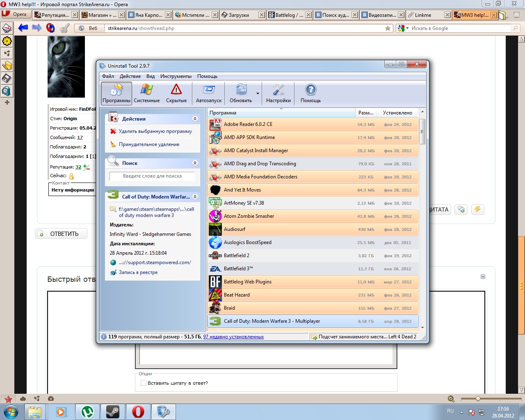Open the Инструменты menu
The image size is (525, 420).
point(176,76)
